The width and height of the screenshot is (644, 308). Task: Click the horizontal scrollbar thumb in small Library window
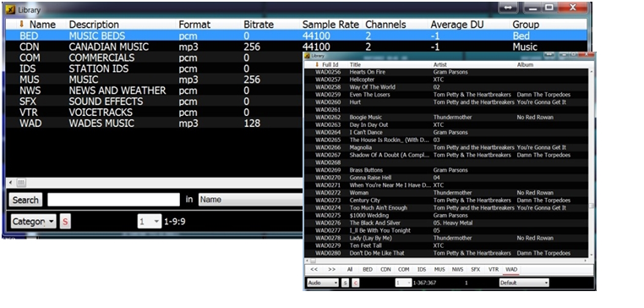pos(313,261)
